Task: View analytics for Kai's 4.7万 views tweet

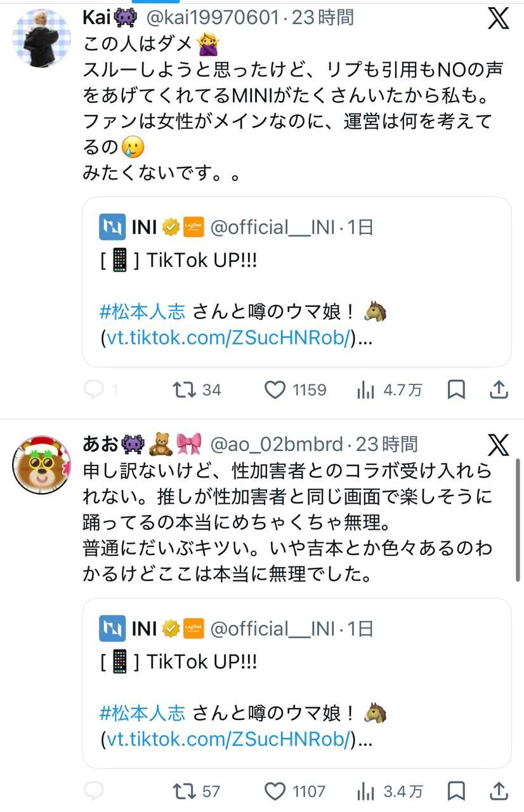Action: click(365, 390)
